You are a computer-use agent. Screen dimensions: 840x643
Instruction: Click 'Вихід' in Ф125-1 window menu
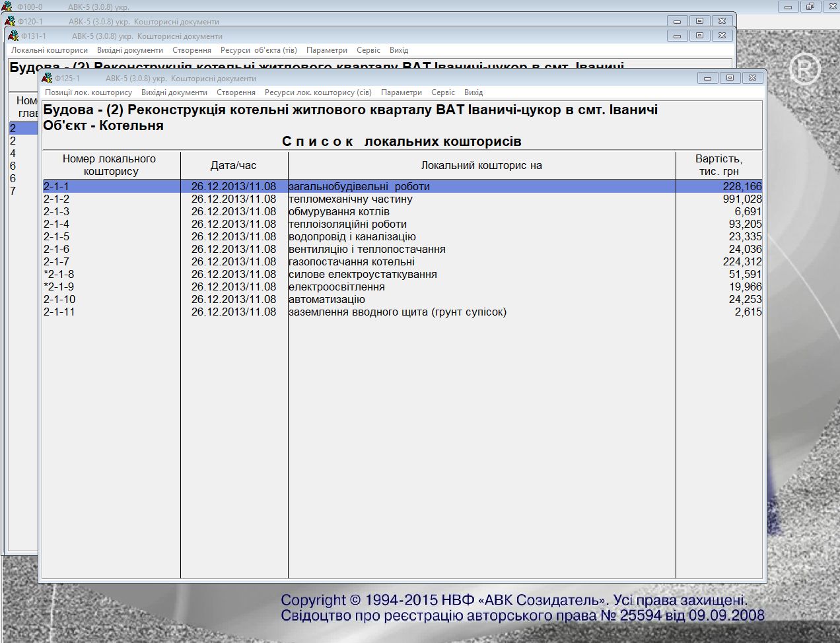[x=473, y=92]
